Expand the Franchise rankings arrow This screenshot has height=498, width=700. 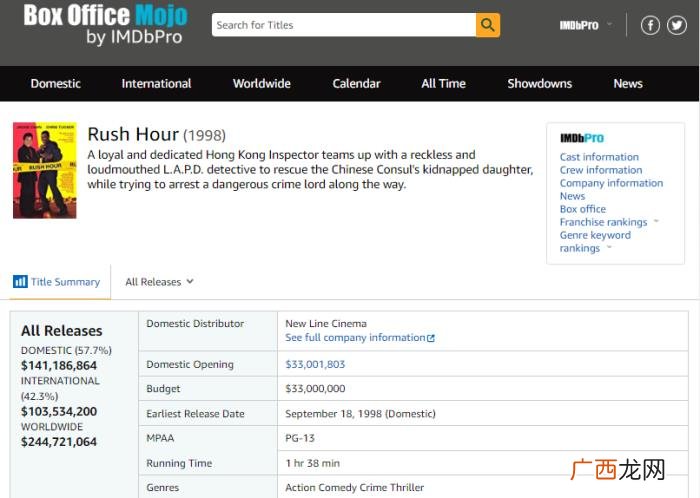click(656, 221)
